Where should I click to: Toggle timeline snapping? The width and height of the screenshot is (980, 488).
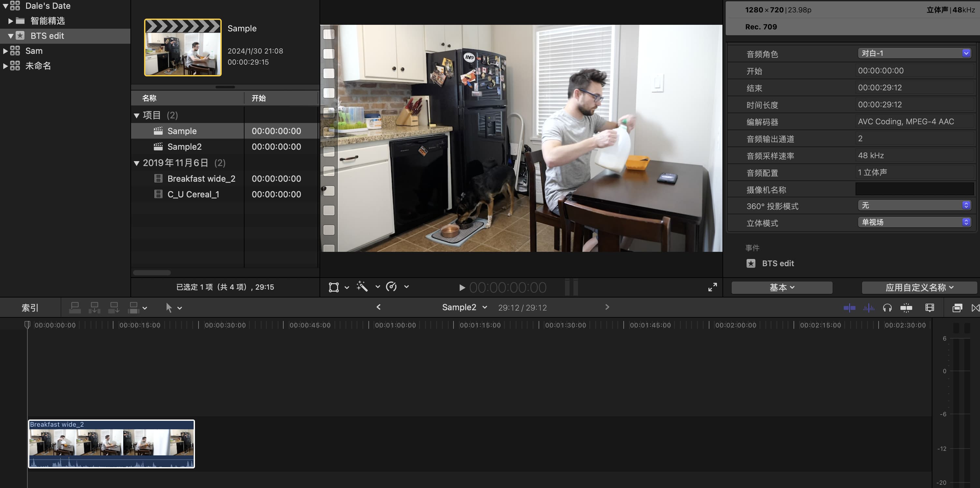click(906, 308)
